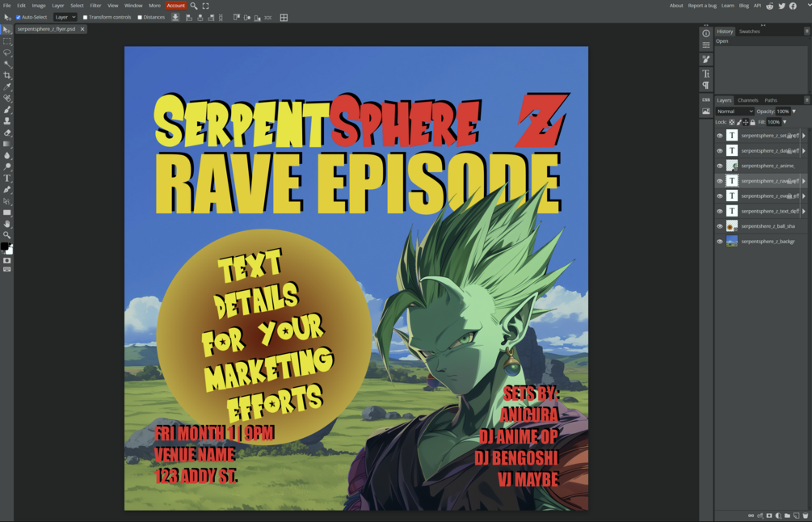Open the search magnifier in menu bar
The image size is (812, 522).
click(194, 6)
